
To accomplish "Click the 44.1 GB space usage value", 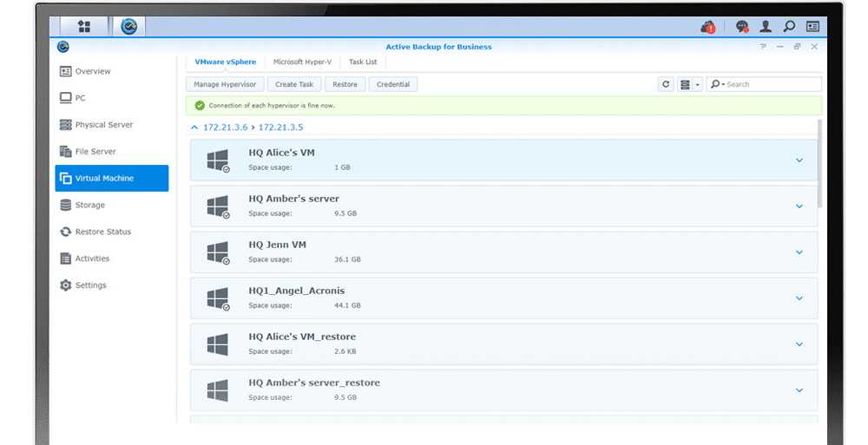I will click(347, 305).
